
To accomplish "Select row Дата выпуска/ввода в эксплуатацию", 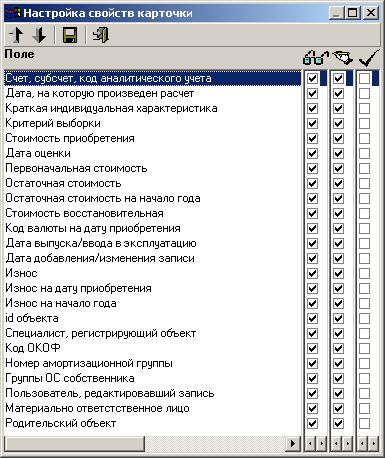I will point(152,243).
